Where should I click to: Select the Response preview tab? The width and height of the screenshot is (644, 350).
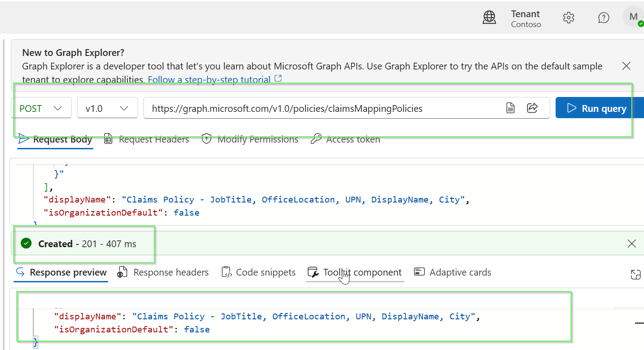point(61,272)
